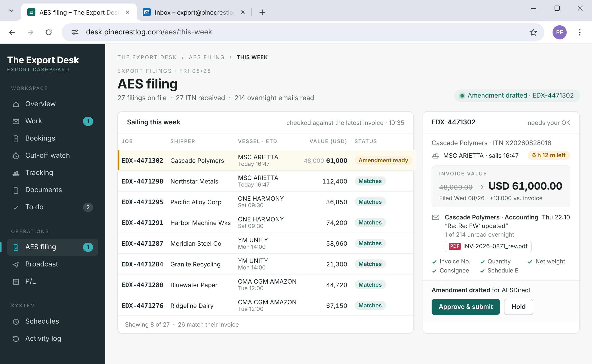
Task: Switch to the Inbox browser tab
Action: [x=194, y=12]
